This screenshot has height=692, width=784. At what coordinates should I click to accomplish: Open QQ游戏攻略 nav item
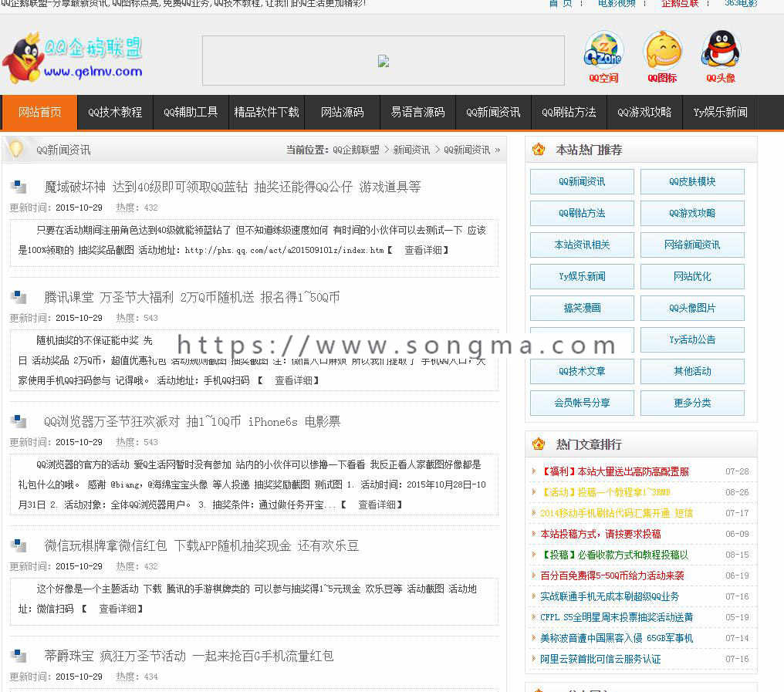[644, 112]
